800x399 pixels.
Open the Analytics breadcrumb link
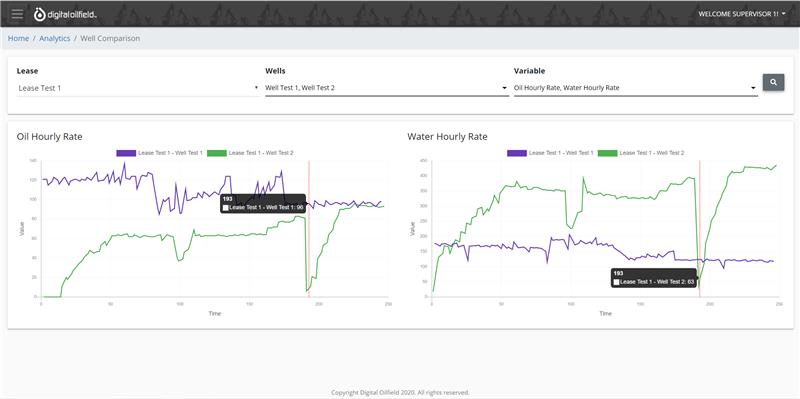click(55, 38)
